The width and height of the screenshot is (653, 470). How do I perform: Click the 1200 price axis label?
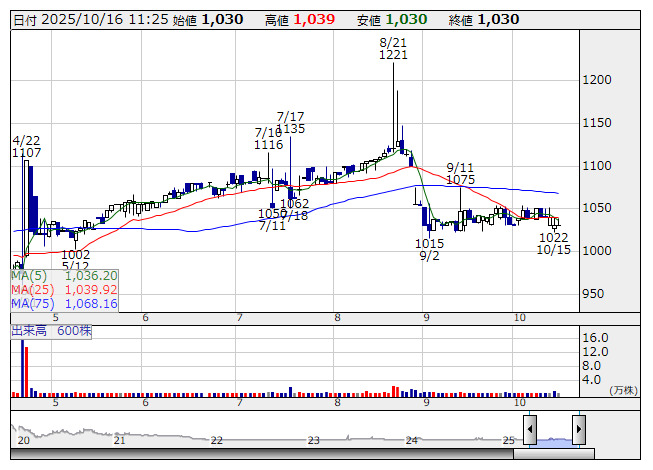point(597,80)
